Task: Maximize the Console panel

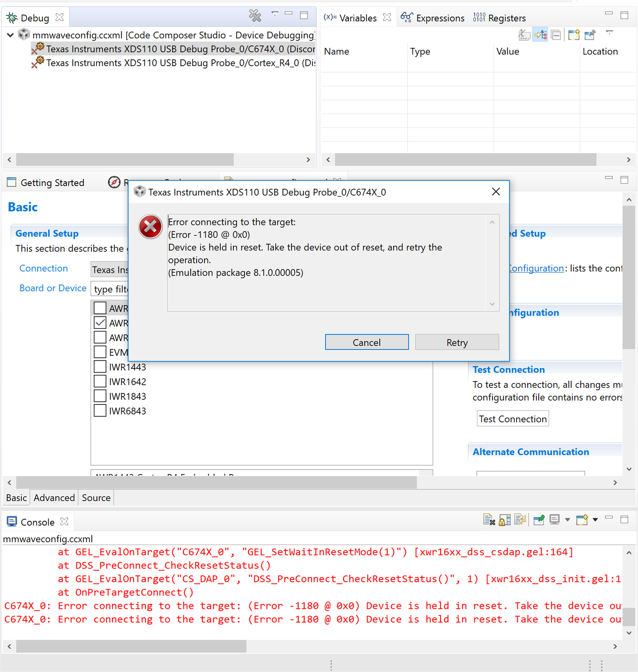Action: 624,520
